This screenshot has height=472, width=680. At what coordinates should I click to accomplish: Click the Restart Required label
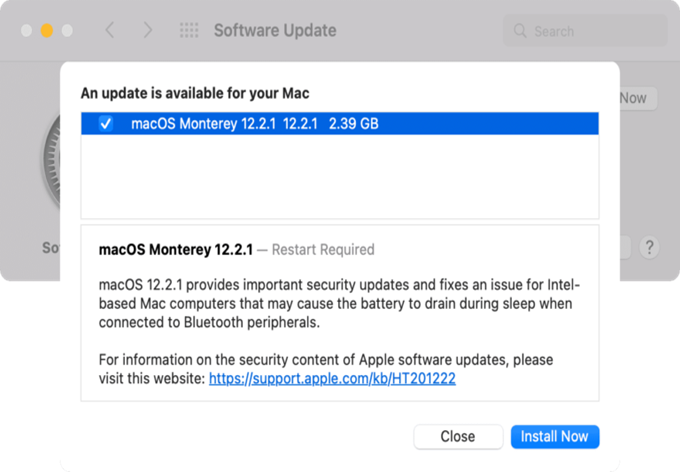pos(323,249)
